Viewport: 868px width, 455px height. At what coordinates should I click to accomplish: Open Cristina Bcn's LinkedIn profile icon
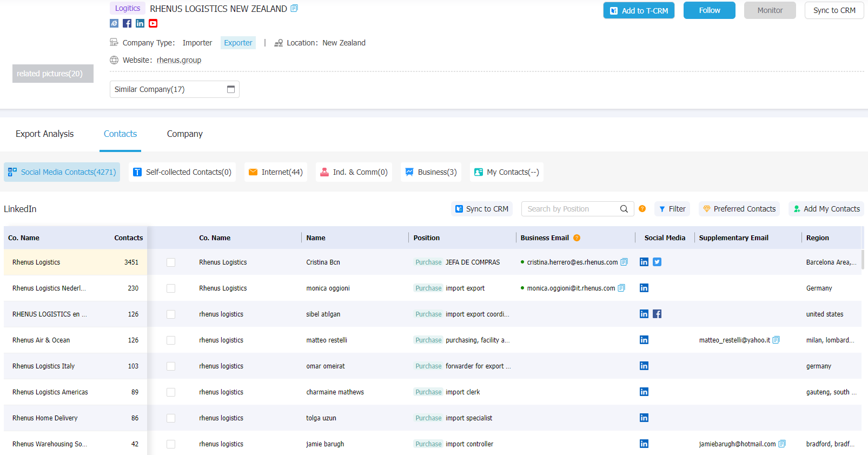(644, 262)
